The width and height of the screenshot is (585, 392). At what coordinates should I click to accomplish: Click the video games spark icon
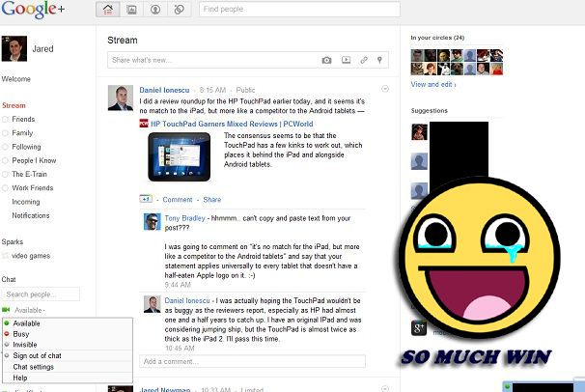click(5, 256)
